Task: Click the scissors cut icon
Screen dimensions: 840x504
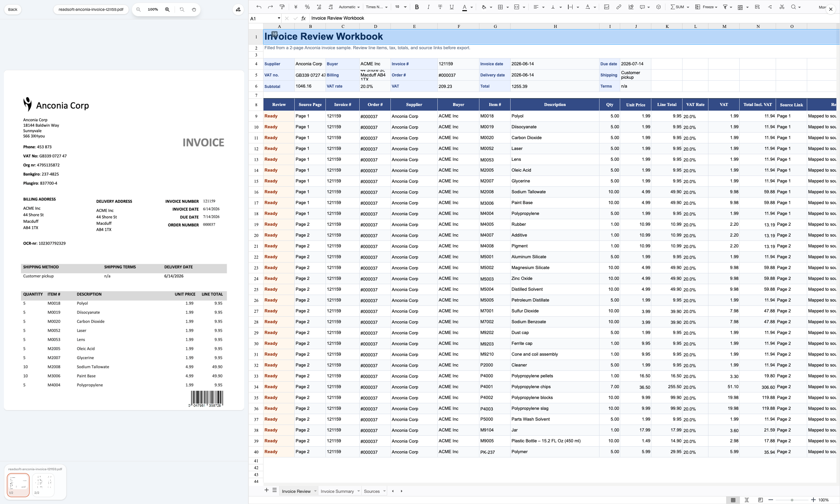Action: (x=782, y=7)
